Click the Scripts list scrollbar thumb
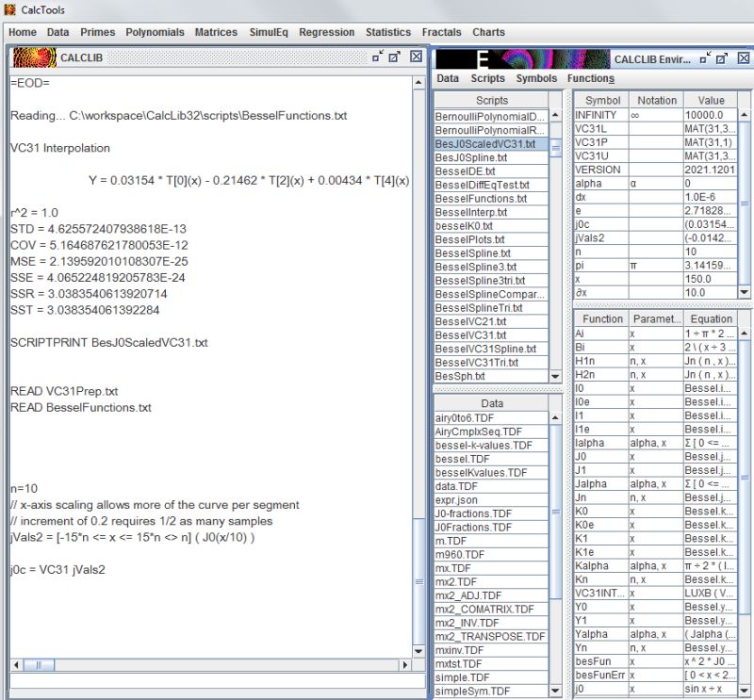Screen dimensions: 754x700 coord(555,149)
